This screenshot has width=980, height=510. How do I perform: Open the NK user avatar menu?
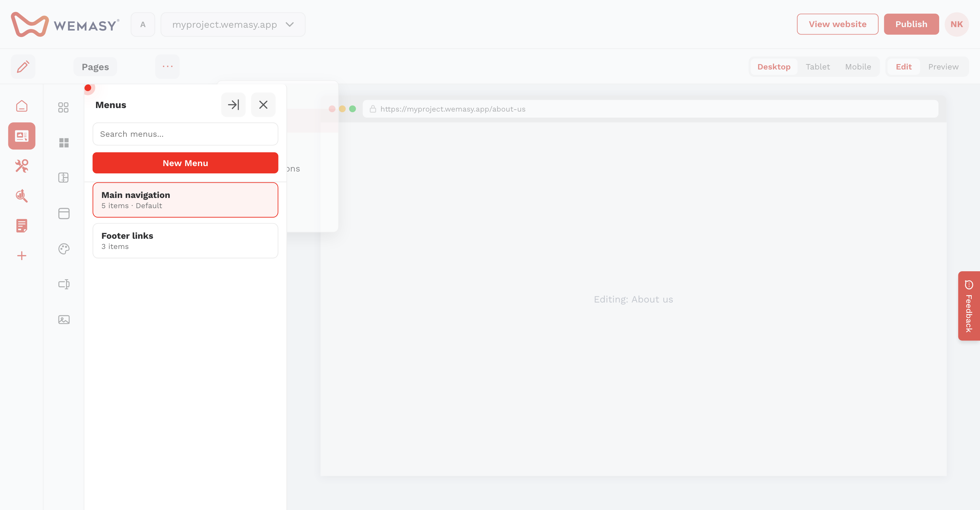956,24
